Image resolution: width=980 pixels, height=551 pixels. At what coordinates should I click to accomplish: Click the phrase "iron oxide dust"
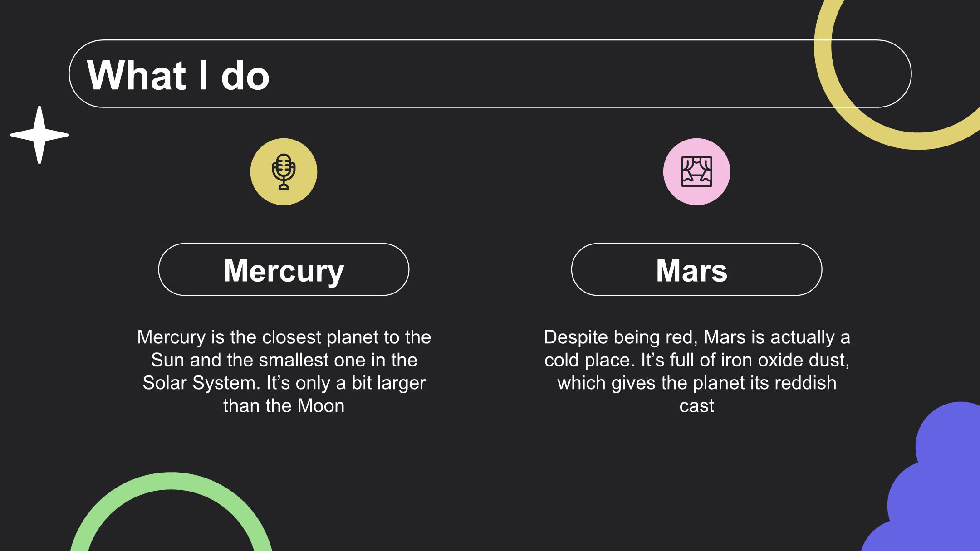tap(784, 360)
